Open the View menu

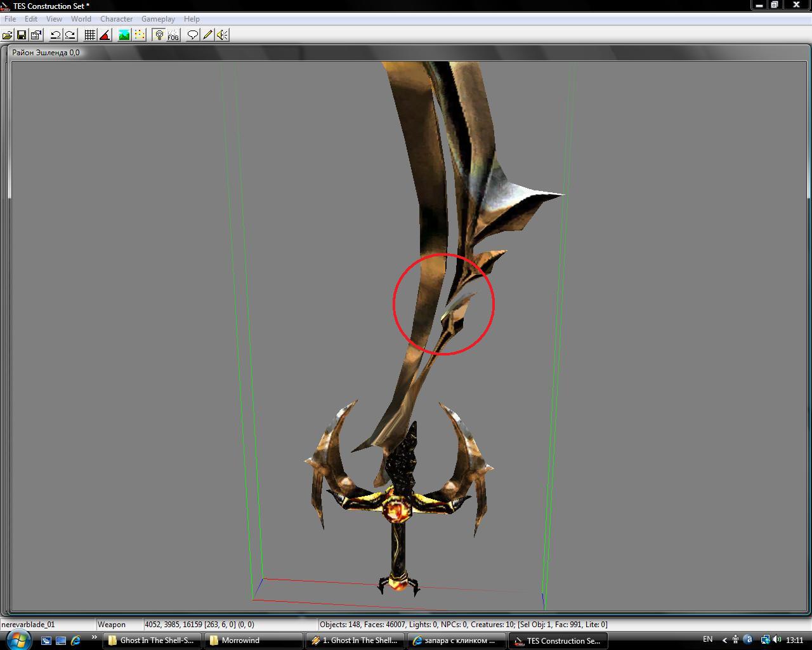(x=54, y=19)
